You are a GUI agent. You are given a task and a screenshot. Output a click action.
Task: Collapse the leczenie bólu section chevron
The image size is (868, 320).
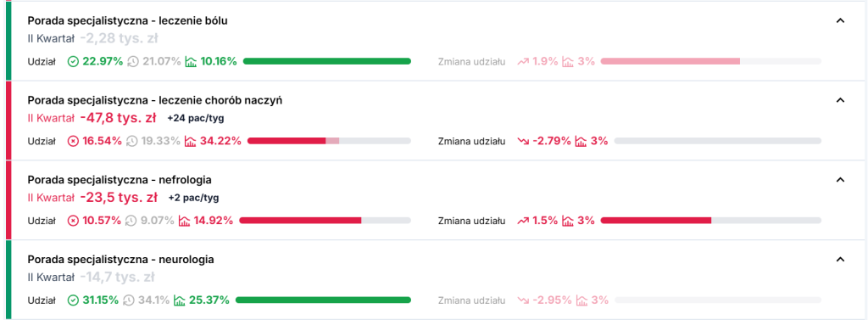tap(840, 20)
